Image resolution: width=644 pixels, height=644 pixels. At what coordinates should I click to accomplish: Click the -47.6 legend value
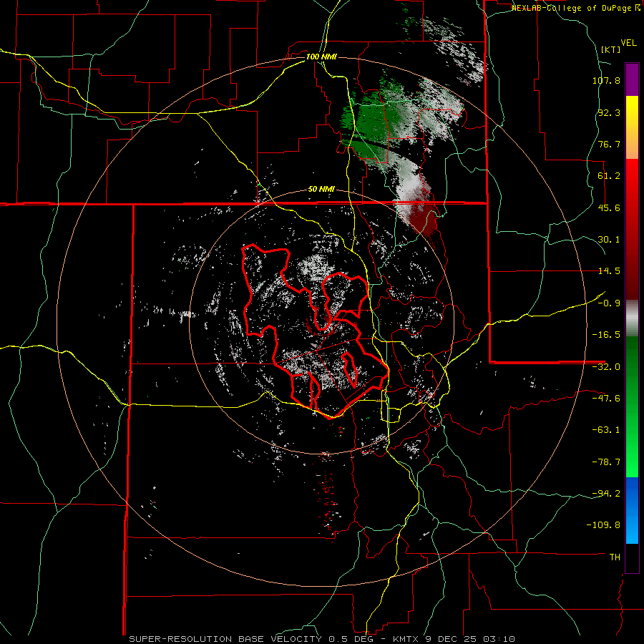[x=606, y=399]
